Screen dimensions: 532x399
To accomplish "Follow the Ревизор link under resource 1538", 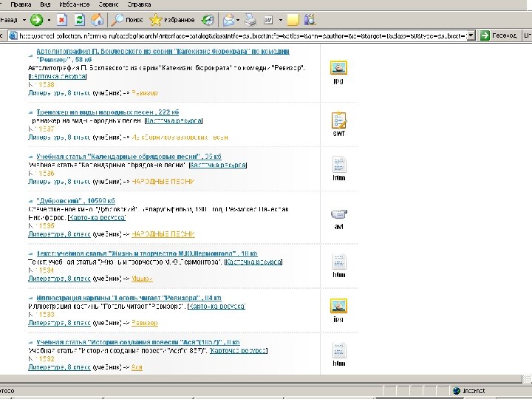I will 145,93.
